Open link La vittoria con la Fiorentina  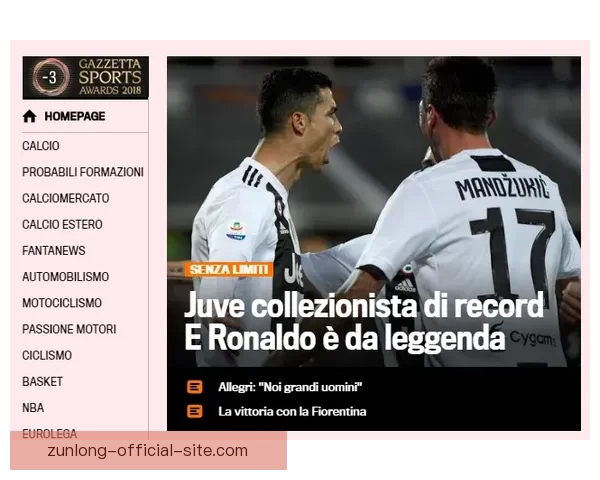tap(292, 411)
